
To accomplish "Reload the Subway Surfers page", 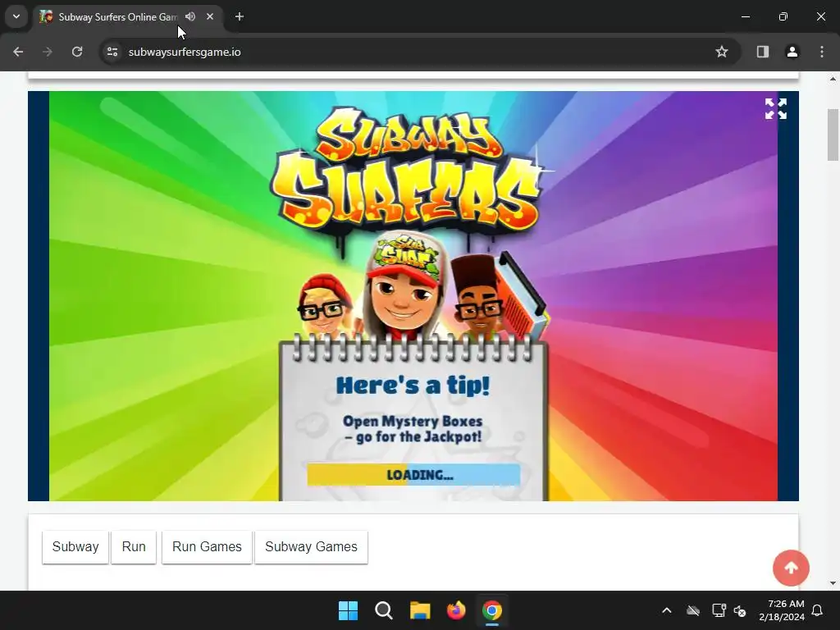I will [77, 52].
